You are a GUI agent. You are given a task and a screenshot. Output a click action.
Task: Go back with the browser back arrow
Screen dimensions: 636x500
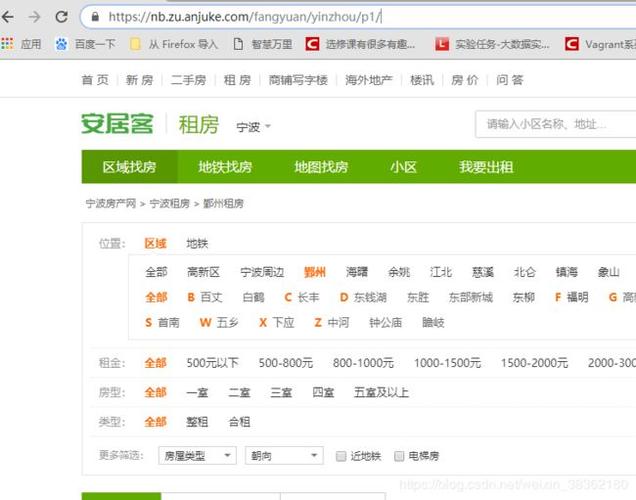8,17
